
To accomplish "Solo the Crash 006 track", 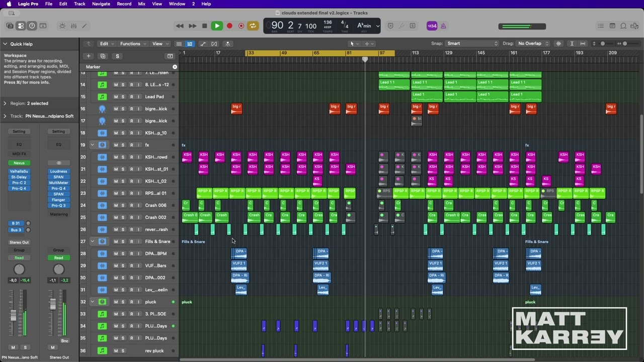I will tap(123, 205).
